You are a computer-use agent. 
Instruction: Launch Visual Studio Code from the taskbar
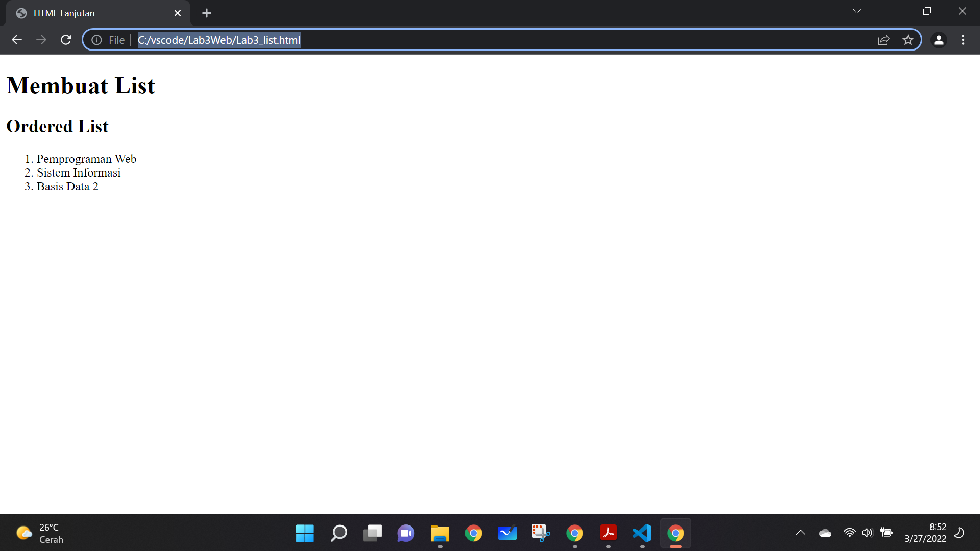point(642,533)
